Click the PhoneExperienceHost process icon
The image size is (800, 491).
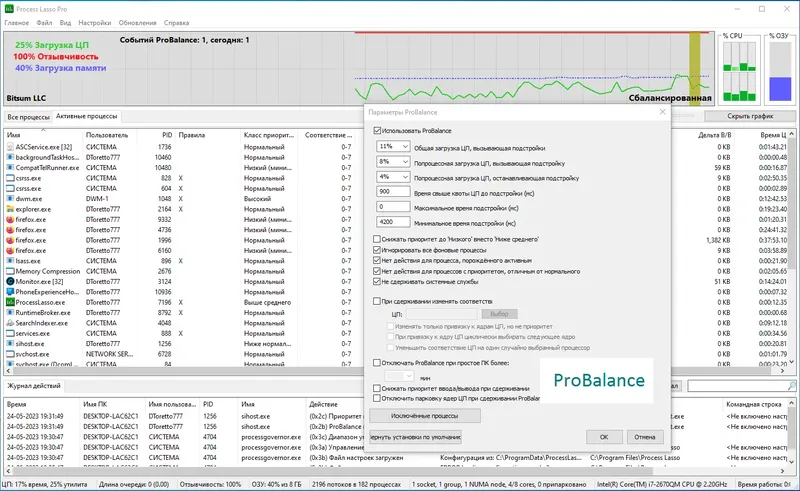point(10,291)
